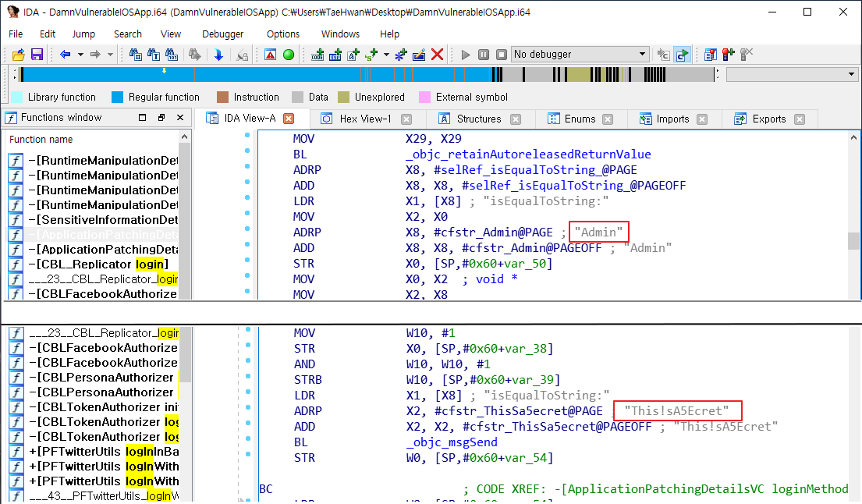The width and height of the screenshot is (862, 504).
Task: Open the string type dropdown arrow
Action: click(386, 55)
